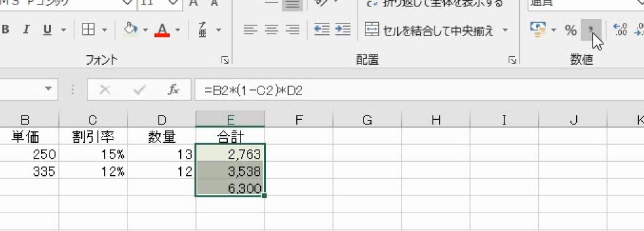Select the 数量 cell containing 12
The height and width of the screenshot is (231, 644).
tap(162, 170)
